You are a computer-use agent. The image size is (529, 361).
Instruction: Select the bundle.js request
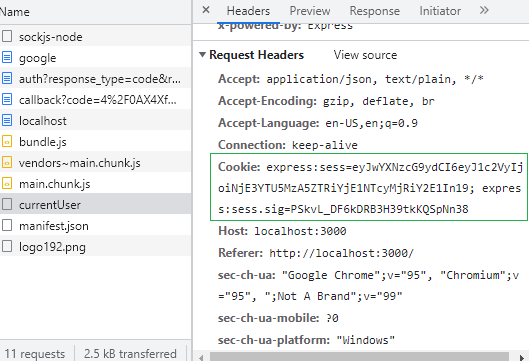click(95, 141)
